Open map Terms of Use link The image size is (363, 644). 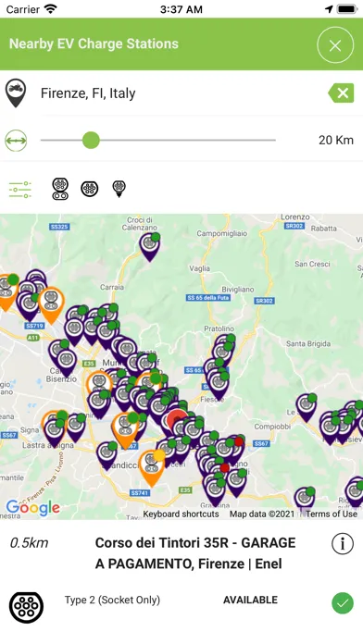point(332,514)
